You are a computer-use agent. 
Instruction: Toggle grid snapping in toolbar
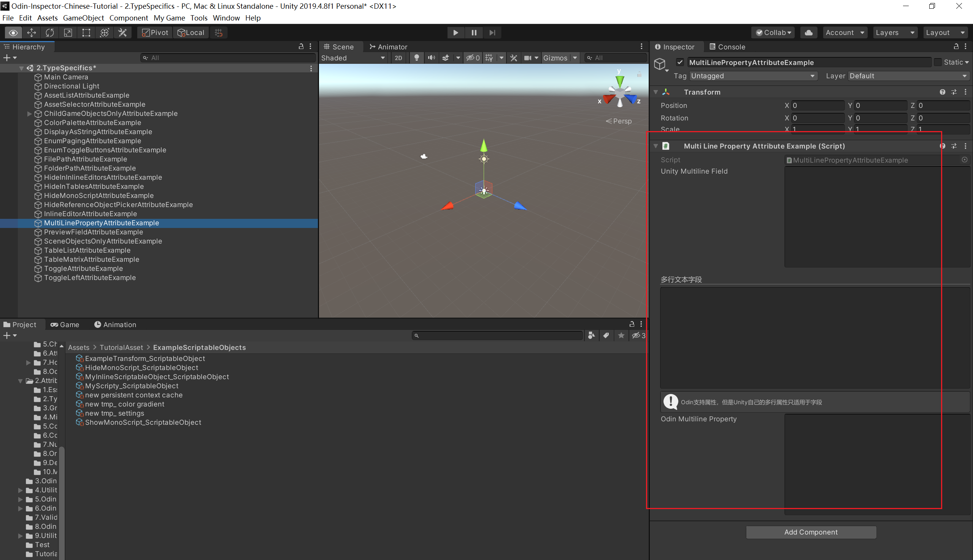pos(219,33)
